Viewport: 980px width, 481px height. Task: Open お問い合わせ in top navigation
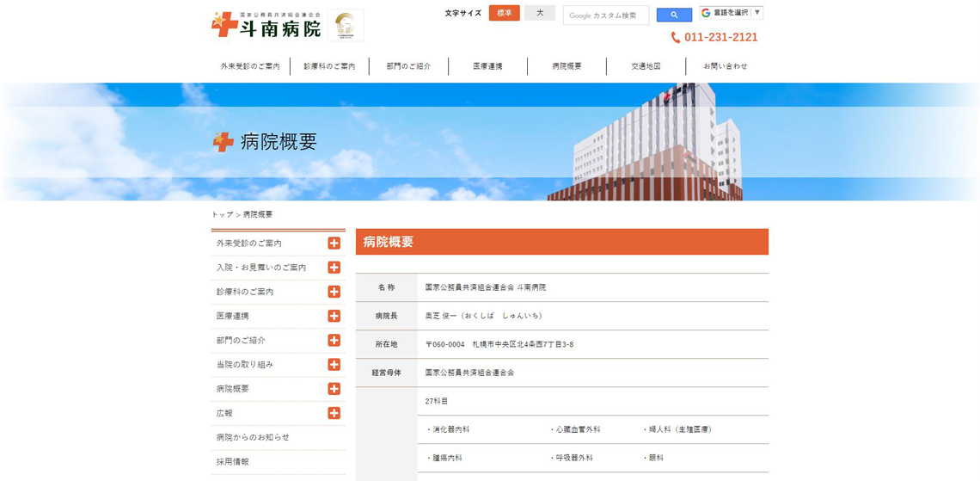(725, 66)
